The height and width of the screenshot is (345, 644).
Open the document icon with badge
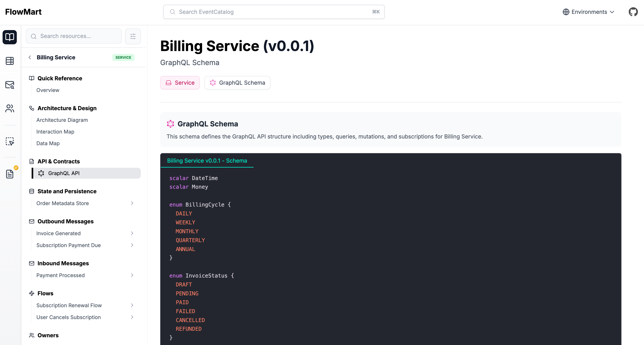tap(10, 174)
